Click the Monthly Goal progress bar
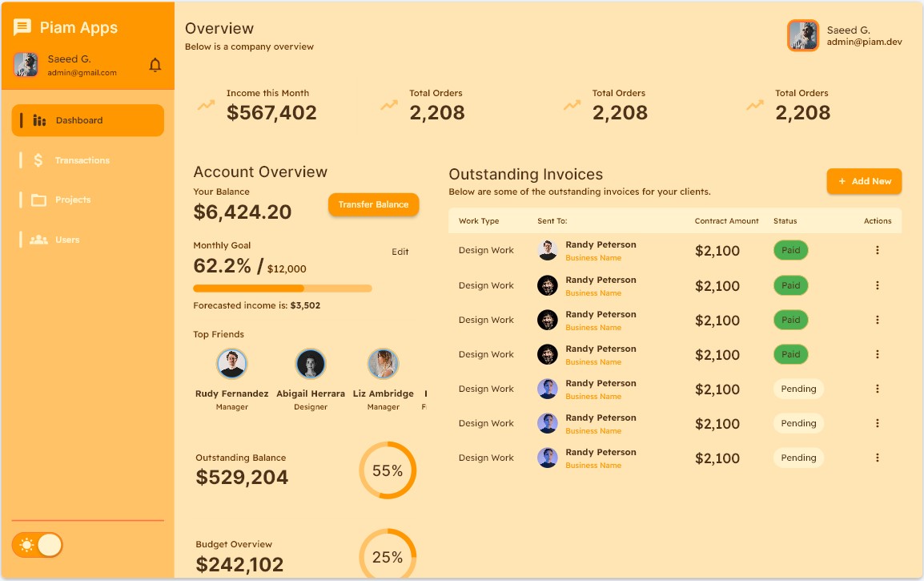This screenshot has width=924, height=581. [x=283, y=288]
